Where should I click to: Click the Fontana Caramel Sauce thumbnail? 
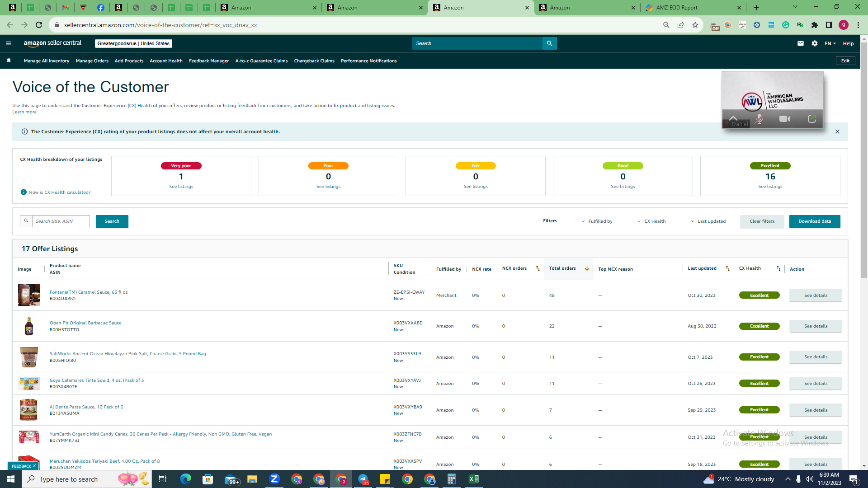(x=29, y=295)
